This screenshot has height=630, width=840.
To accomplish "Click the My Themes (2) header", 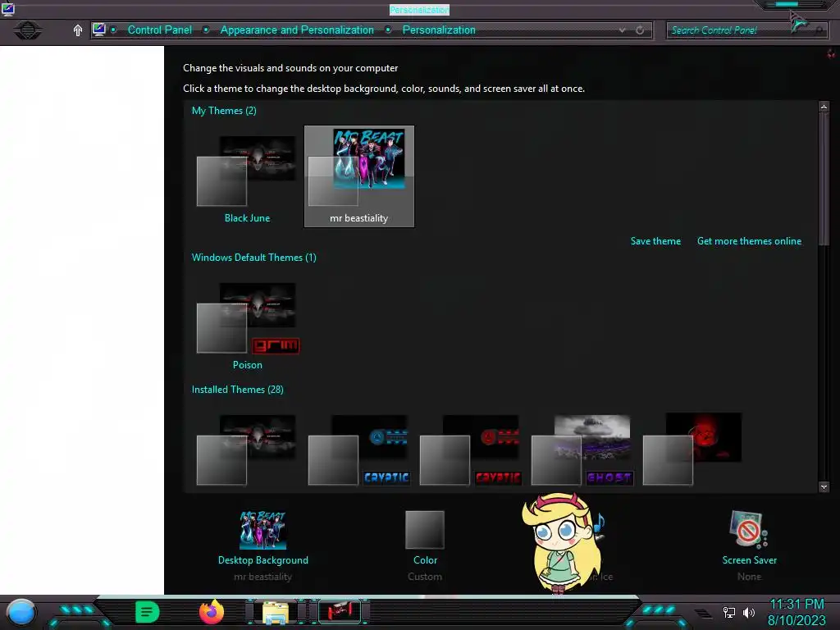I will pyautogui.click(x=224, y=111).
